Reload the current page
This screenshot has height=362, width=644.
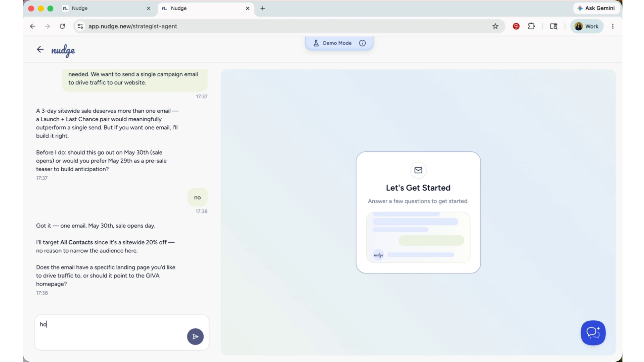pos(62,26)
